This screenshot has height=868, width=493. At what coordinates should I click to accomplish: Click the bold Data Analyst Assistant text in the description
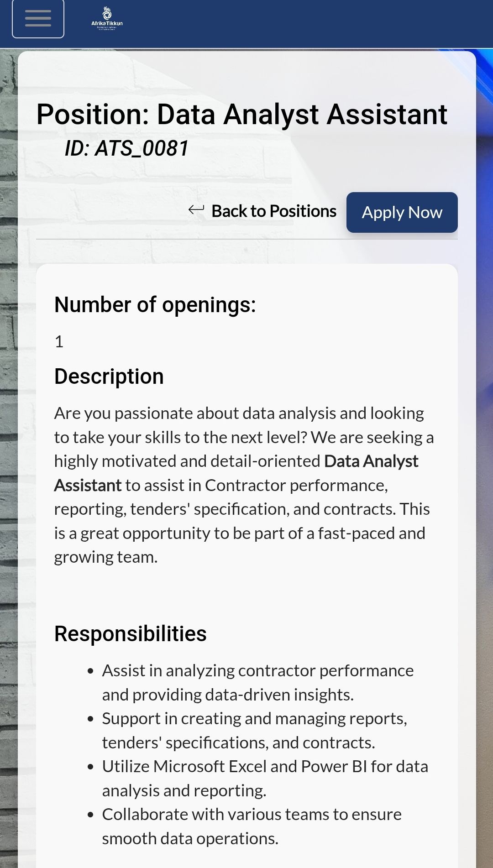(371, 461)
